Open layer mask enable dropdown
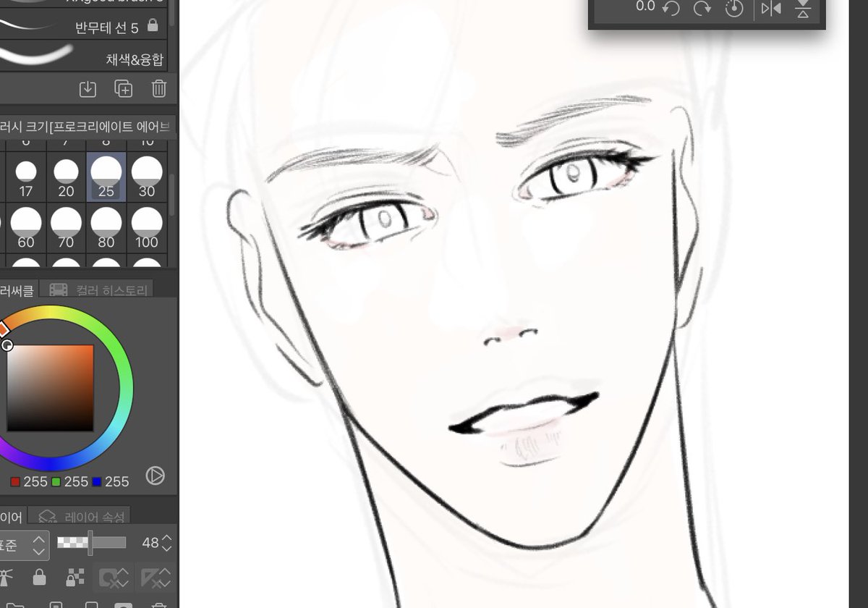The height and width of the screenshot is (608, 868). [114, 577]
